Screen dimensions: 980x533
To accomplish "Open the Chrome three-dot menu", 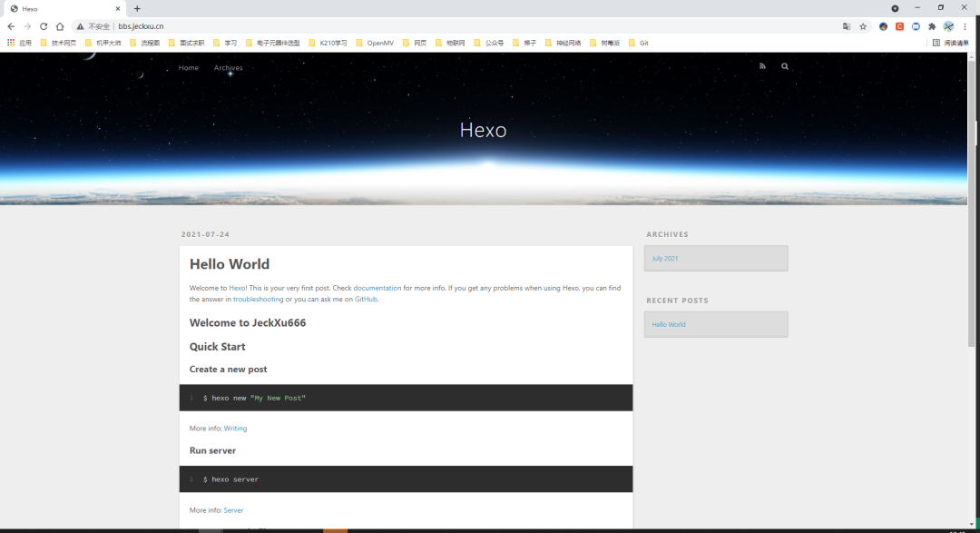I will (x=965, y=26).
